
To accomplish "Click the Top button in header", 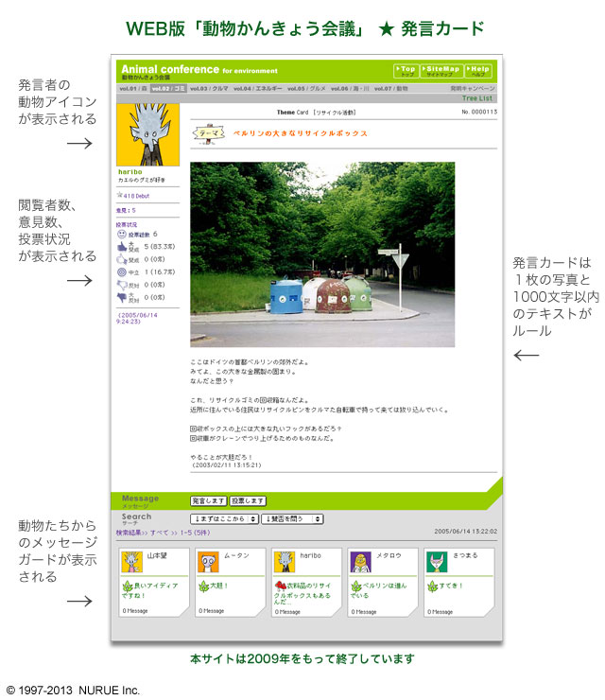I will pyautogui.click(x=406, y=71).
